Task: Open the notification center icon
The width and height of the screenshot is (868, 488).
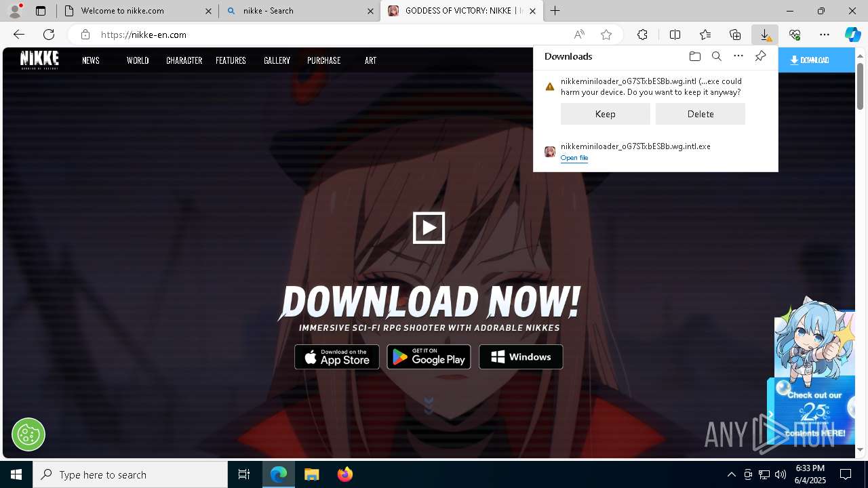Action: tap(846, 474)
